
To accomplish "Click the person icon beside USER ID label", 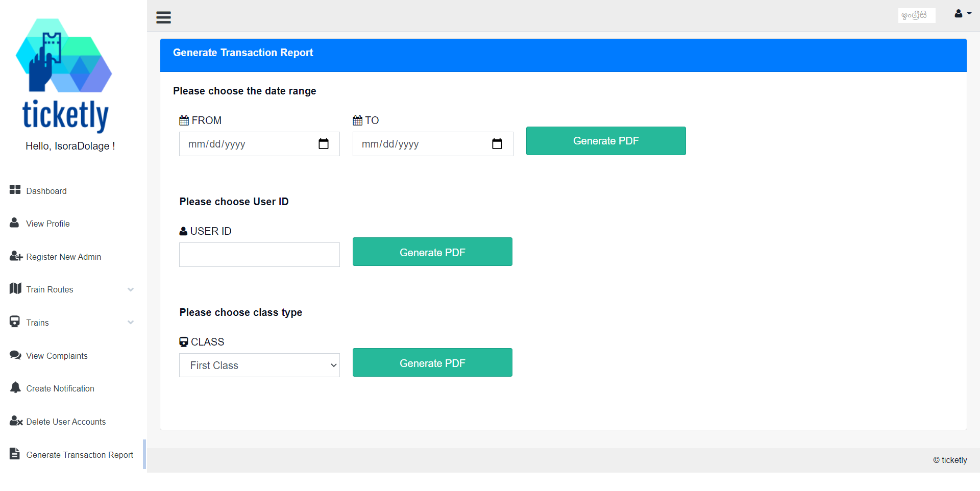I will coord(183,231).
